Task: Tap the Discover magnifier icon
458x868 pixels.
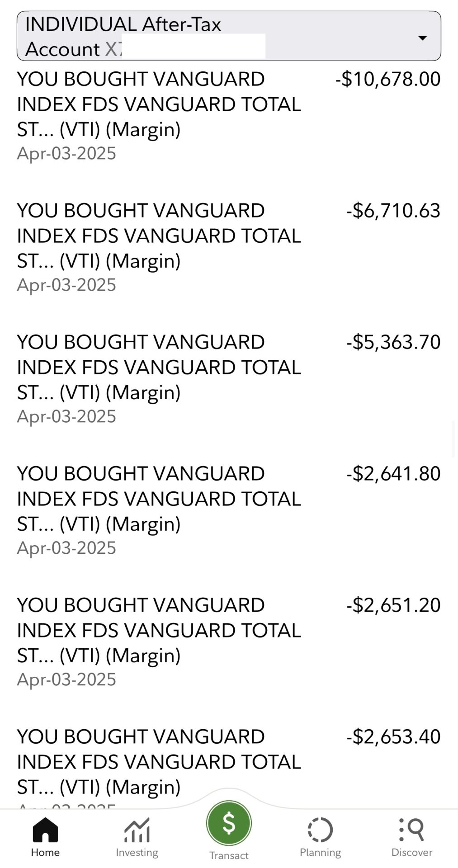Action: [412, 830]
